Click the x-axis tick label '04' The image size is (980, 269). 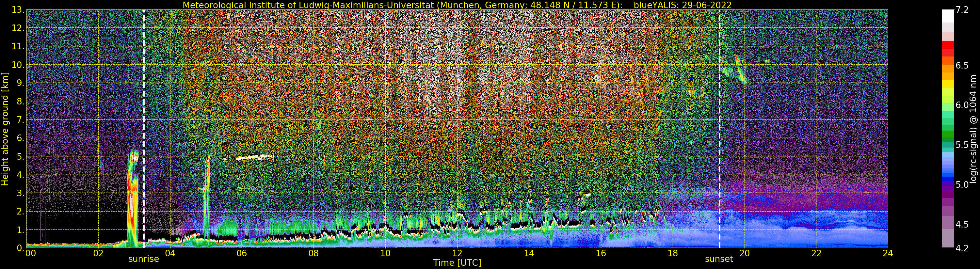170,253
